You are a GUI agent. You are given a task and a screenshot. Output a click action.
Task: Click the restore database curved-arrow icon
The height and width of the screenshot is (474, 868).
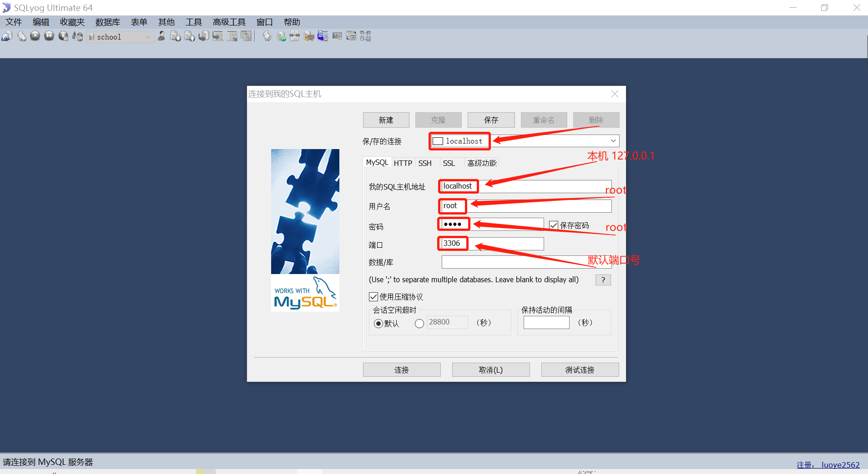click(x=204, y=36)
